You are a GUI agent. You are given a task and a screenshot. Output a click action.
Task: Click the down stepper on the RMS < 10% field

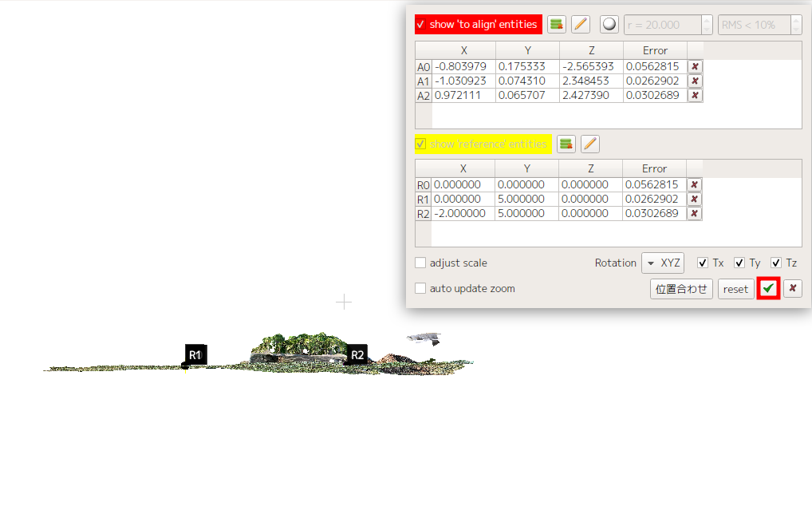[x=795, y=29]
